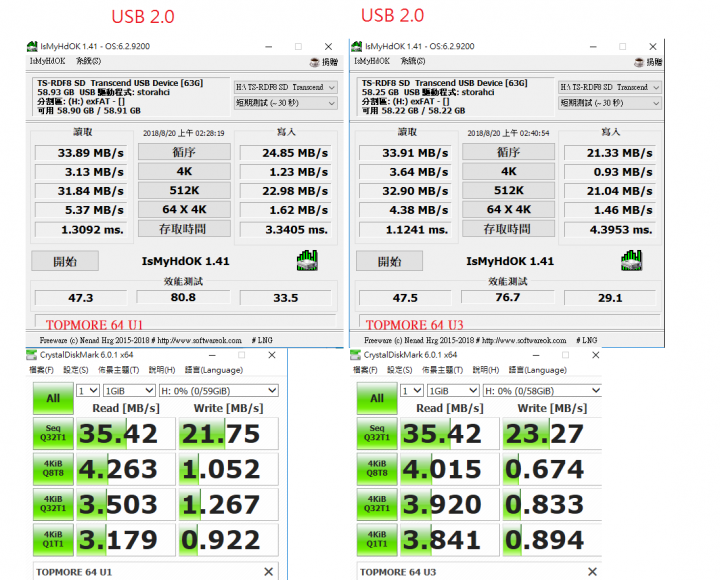The width and height of the screenshot is (720, 580).
Task: Open 設定(S) menu in right CrystalDiskMark
Action: [x=399, y=370]
